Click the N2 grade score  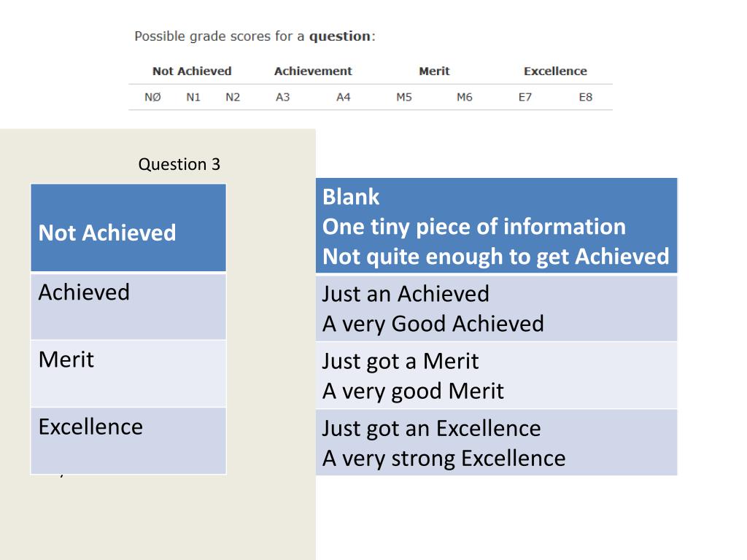[x=233, y=97]
